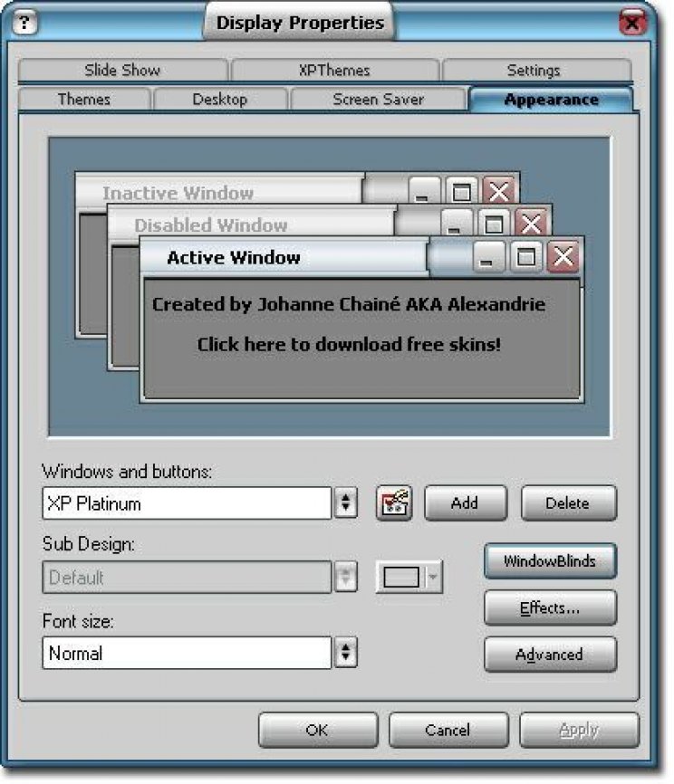Click Active Window preview maximize icon
Viewport: 674px width, 784px height.
[526, 256]
